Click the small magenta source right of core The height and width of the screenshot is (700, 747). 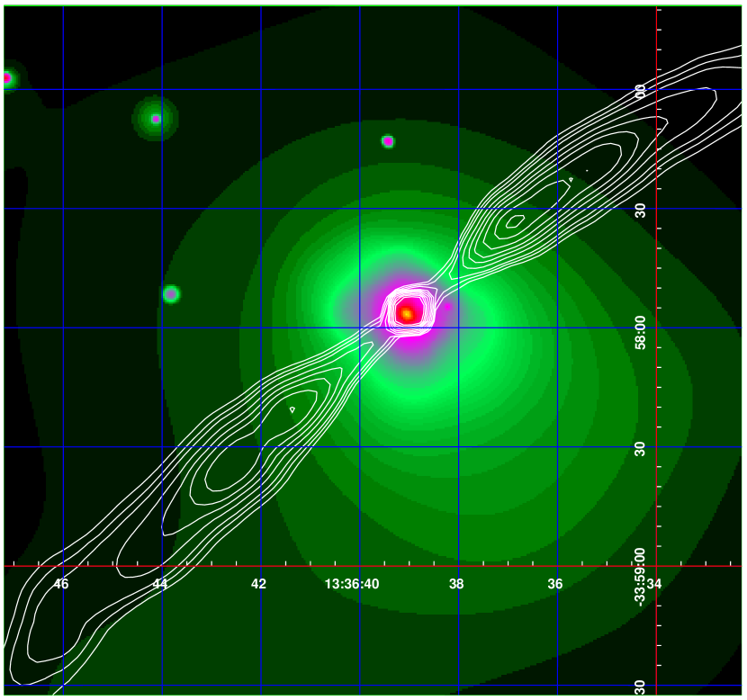click(x=448, y=307)
